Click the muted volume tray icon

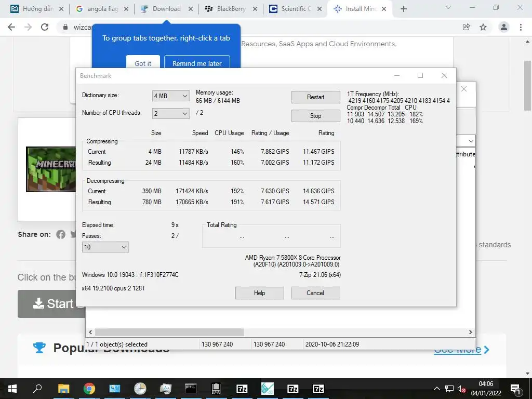(461, 389)
